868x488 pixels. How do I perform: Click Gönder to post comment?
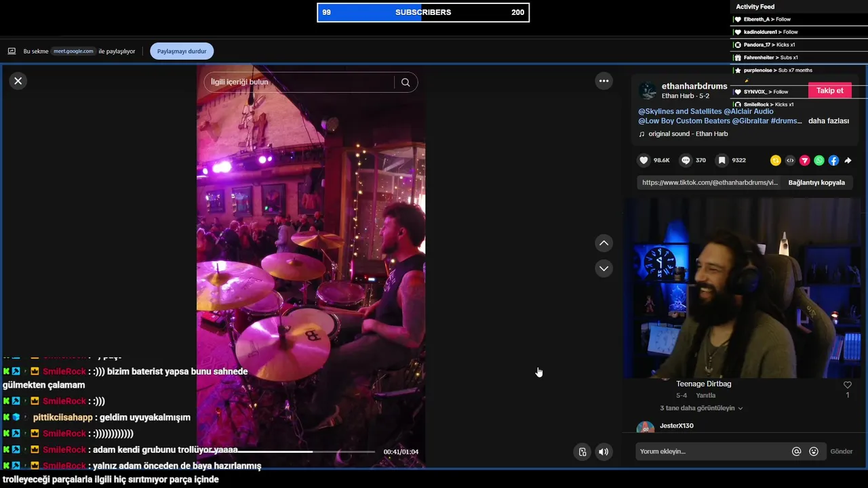click(x=842, y=451)
